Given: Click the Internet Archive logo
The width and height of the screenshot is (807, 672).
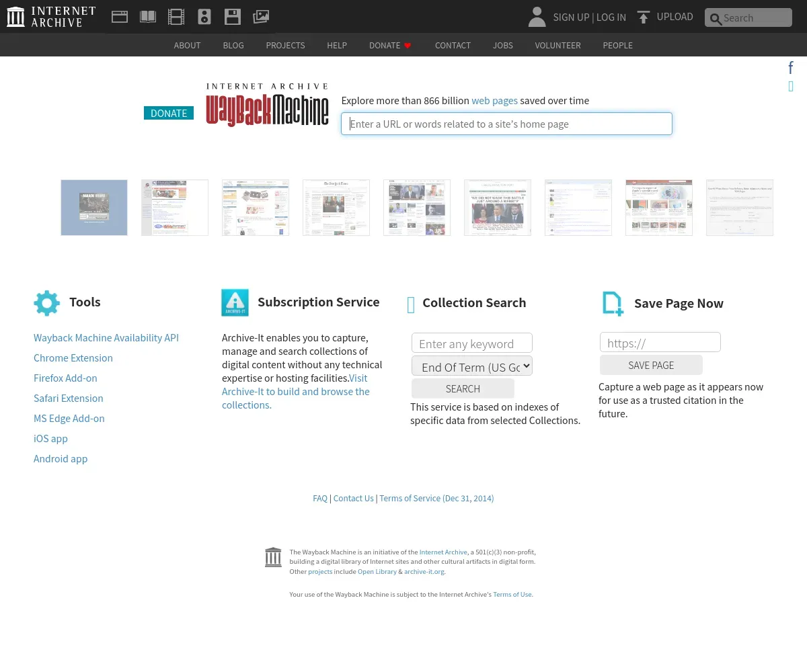Looking at the screenshot, I should pyautogui.click(x=51, y=17).
